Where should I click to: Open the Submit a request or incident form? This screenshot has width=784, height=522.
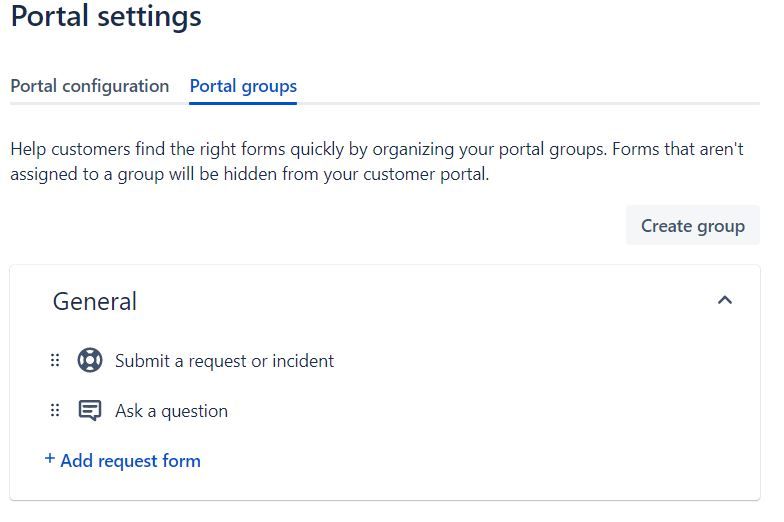tap(224, 361)
